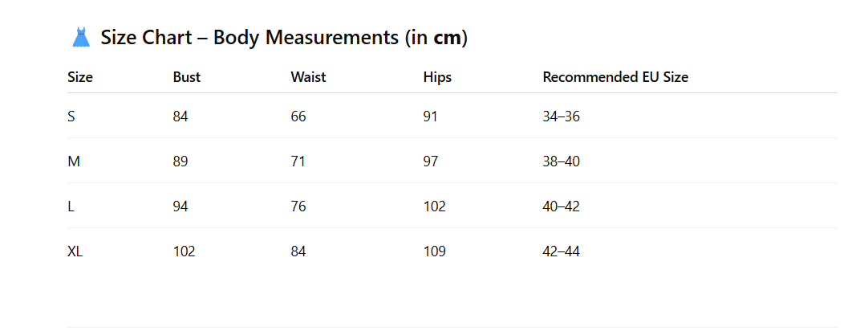Click the Size Chart heading text

pos(284,38)
